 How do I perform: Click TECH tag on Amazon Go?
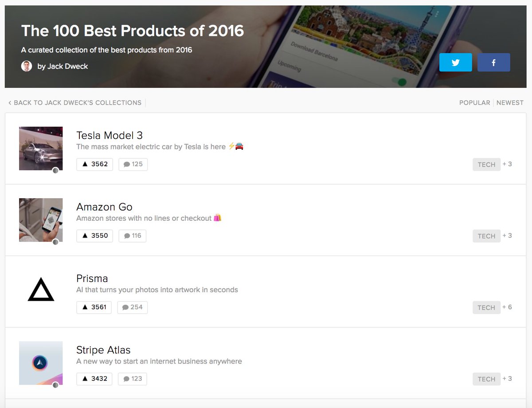(486, 236)
